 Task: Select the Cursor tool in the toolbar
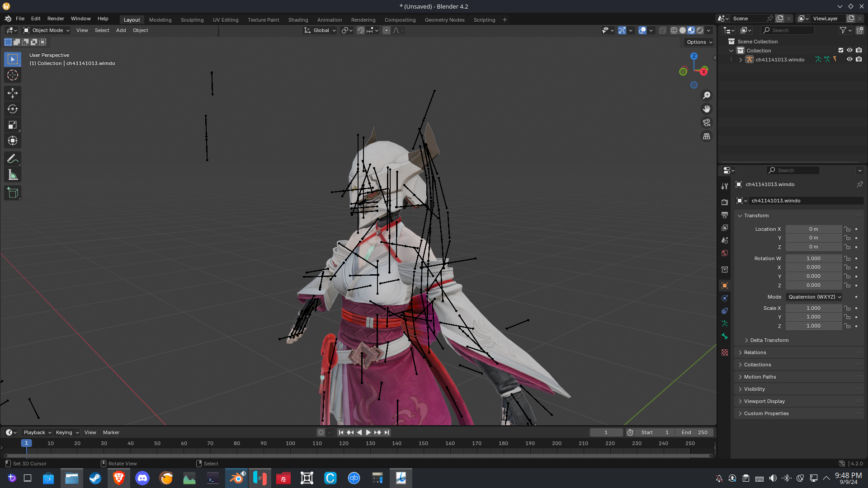pos(13,75)
